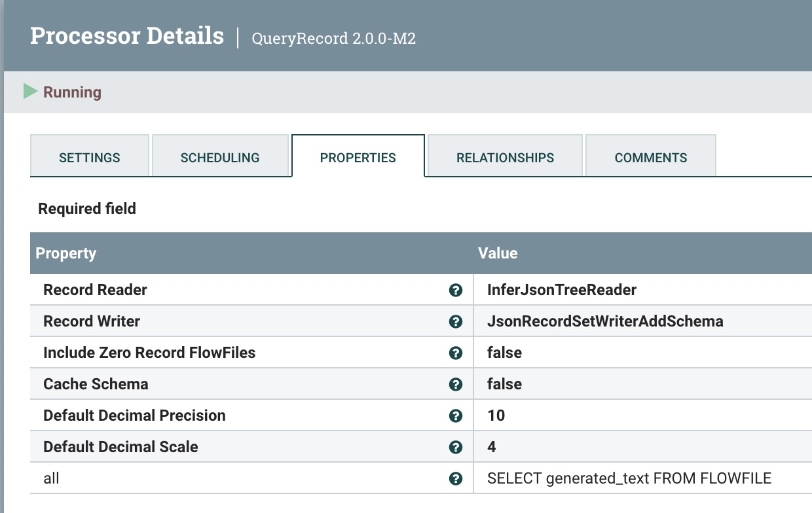Go to the Relationships tab
The image size is (812, 513).
pos(505,158)
